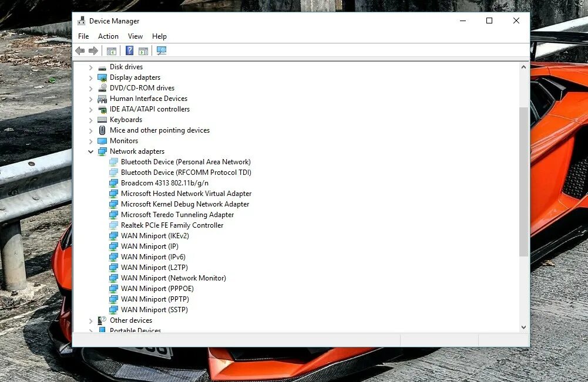
Task: Click icon beside Microsoft Hosted Network Virtual Adapter
Action: (x=113, y=194)
